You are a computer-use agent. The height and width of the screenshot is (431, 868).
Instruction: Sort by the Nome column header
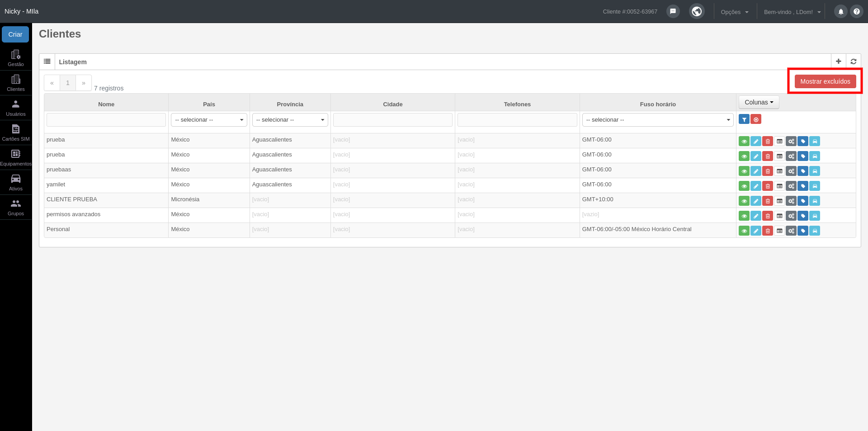[x=106, y=104]
